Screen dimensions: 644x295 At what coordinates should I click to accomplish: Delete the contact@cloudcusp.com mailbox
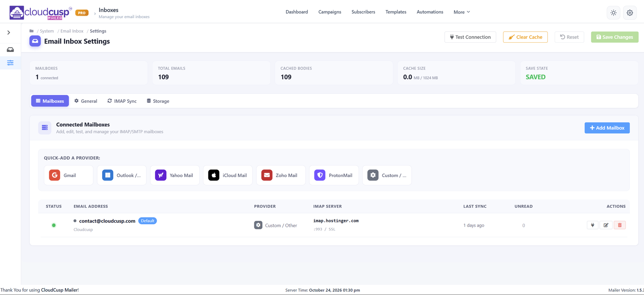[620, 225]
